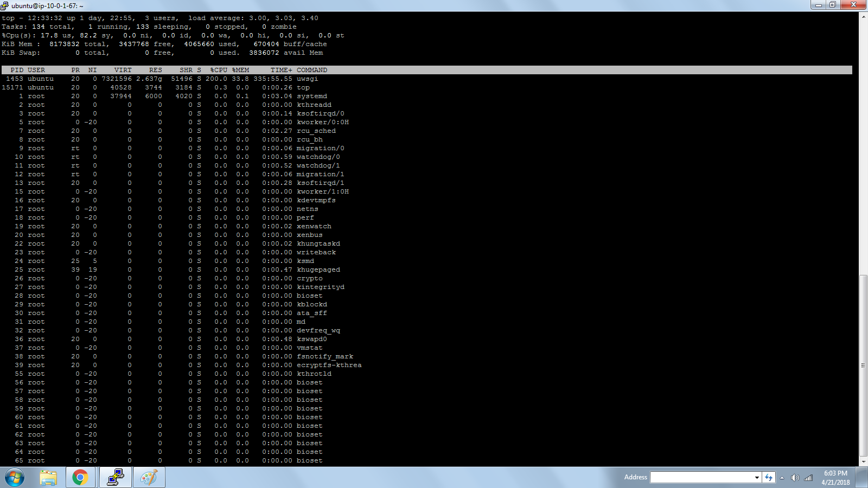Click the 'kthrotld' process command
The width and height of the screenshot is (868, 488).
[314, 374]
